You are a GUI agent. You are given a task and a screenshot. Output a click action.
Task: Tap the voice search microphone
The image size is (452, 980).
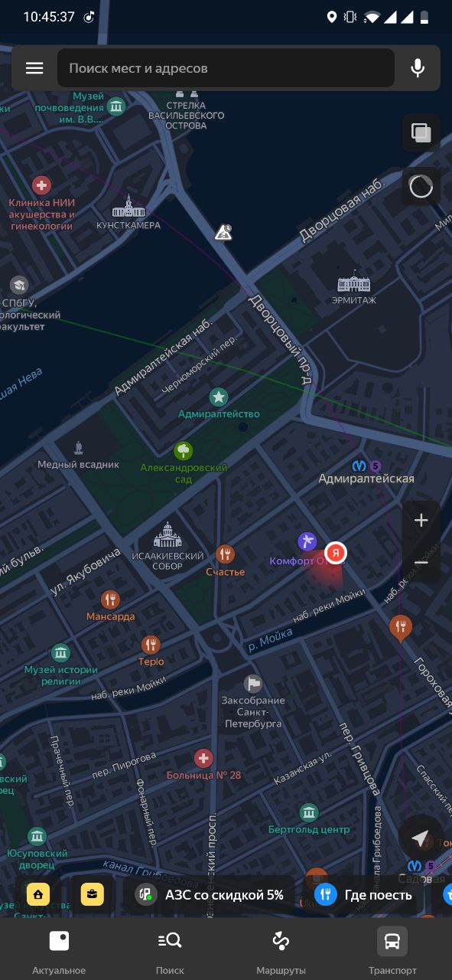[418, 68]
